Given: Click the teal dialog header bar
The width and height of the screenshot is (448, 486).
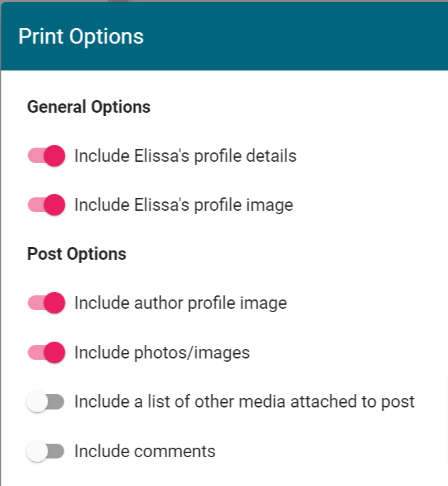Looking at the screenshot, I should coord(302,36).
